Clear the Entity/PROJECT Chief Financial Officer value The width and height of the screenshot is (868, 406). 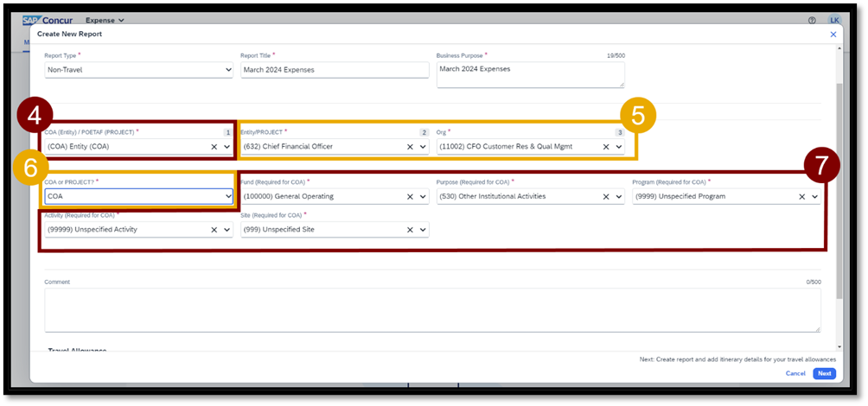[410, 147]
